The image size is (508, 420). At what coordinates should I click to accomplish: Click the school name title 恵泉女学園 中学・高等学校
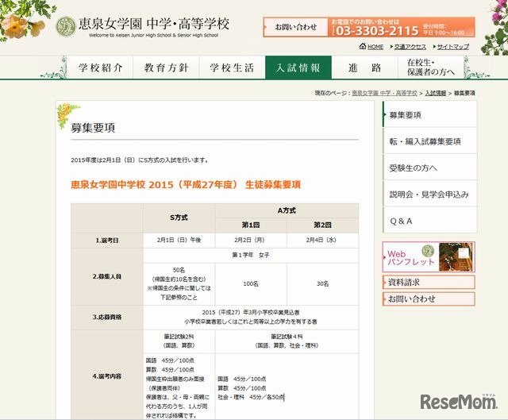click(x=153, y=23)
